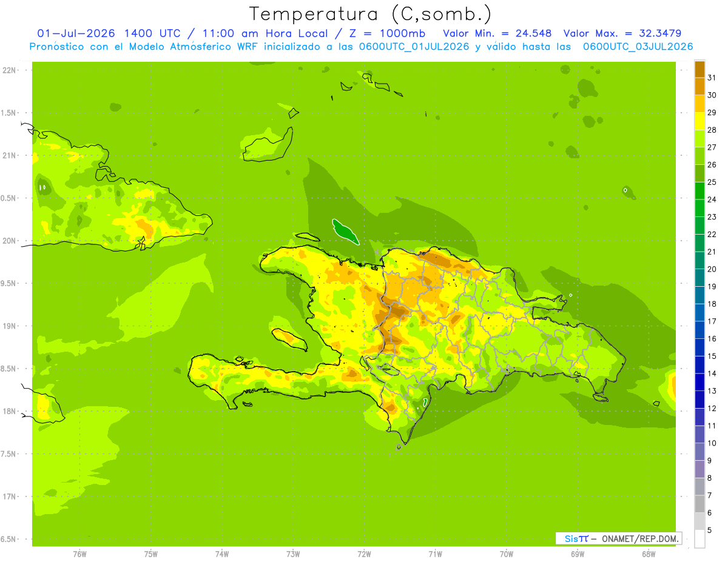Click the legend value 14
The height and width of the screenshot is (562, 728).
(712, 373)
